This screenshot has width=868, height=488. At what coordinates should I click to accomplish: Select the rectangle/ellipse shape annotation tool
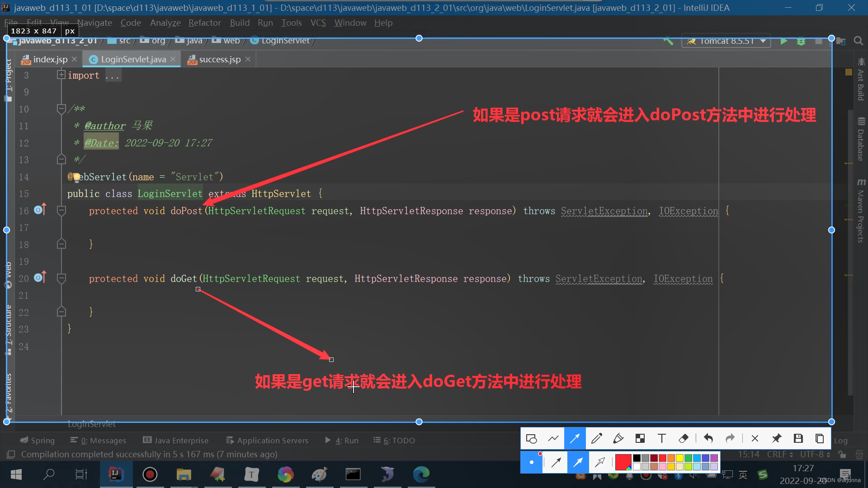point(531,438)
